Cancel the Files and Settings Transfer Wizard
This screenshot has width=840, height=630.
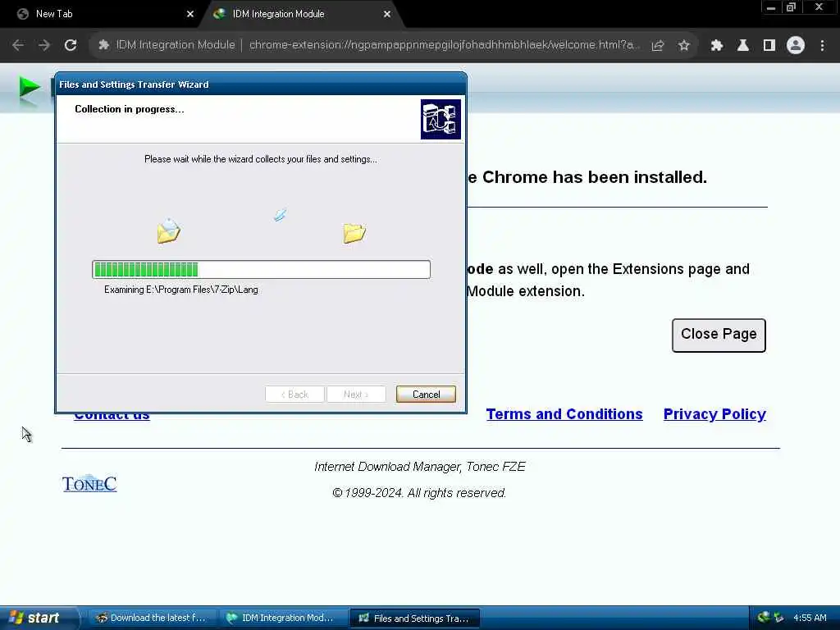point(426,395)
